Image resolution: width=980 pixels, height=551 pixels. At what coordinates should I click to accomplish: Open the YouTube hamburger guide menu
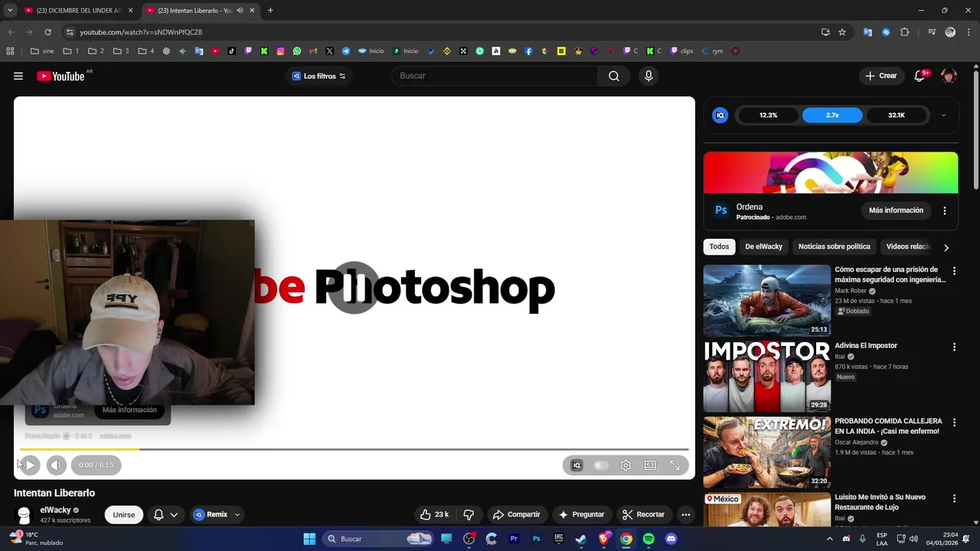pyautogui.click(x=18, y=76)
